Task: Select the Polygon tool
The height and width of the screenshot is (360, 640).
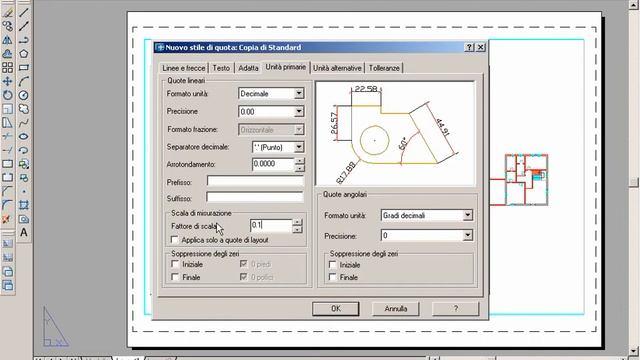Action: pyautogui.click(x=24, y=54)
